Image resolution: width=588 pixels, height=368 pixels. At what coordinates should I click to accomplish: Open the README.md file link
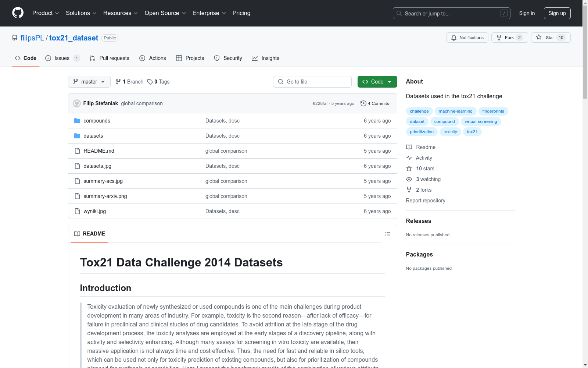pos(98,151)
